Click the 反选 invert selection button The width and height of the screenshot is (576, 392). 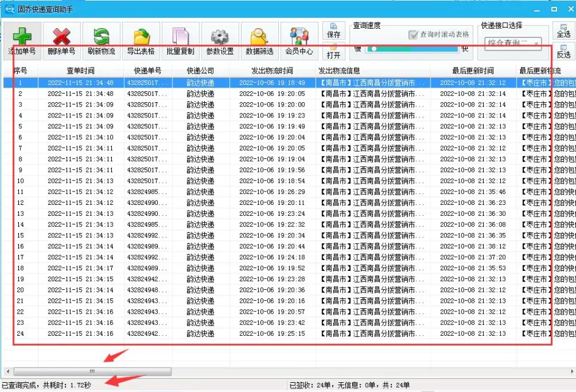click(x=564, y=51)
